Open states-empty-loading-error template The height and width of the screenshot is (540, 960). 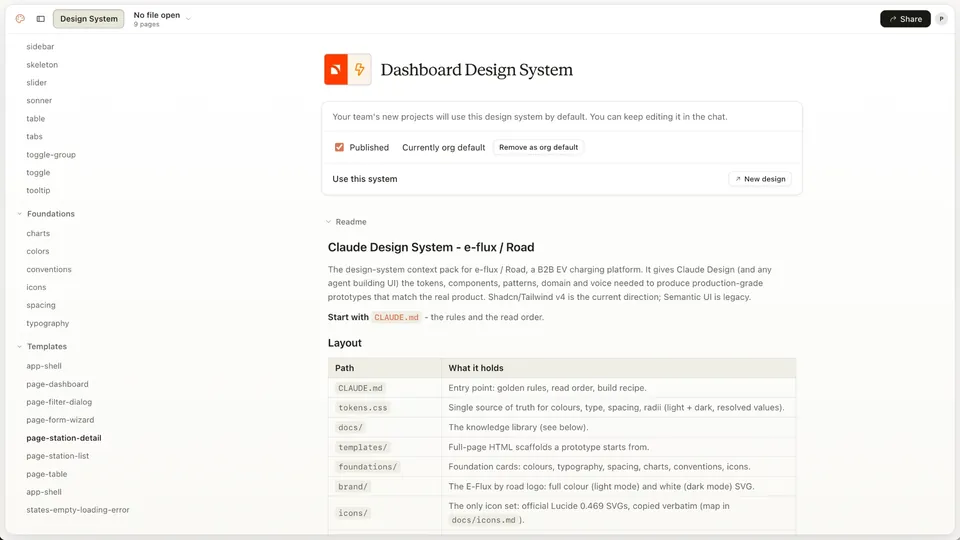pyautogui.click(x=78, y=510)
